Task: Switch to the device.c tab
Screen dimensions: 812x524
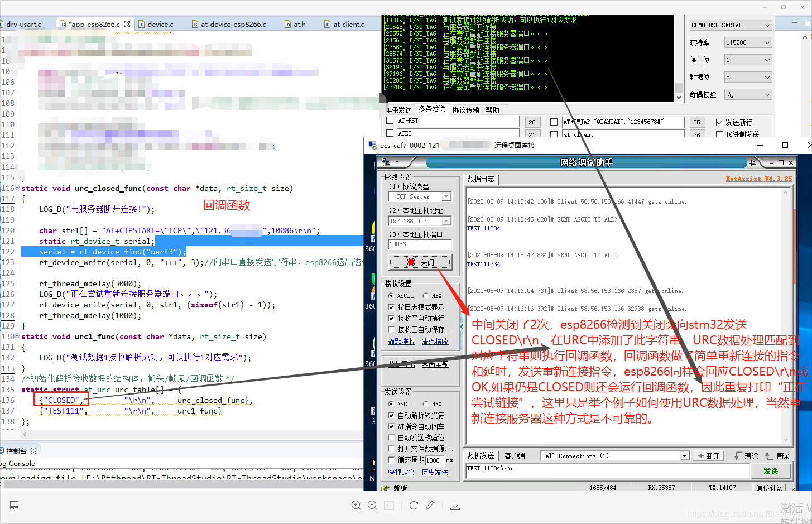Action: (156, 24)
